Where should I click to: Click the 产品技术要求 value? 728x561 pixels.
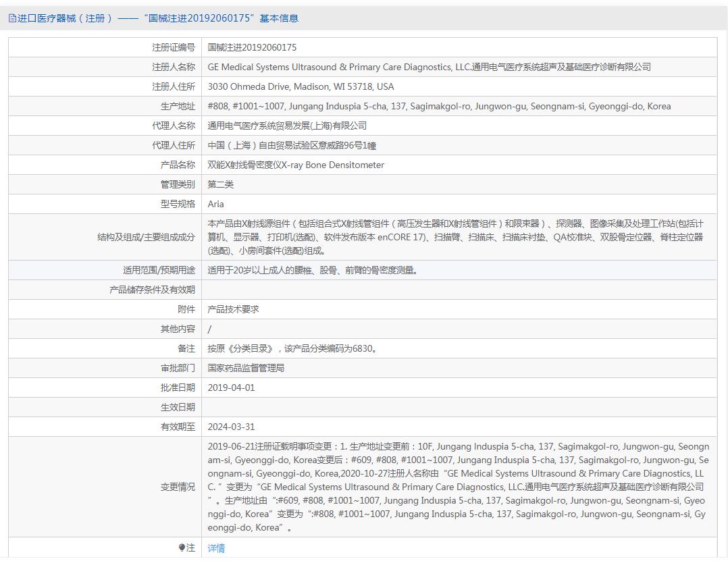pos(233,309)
